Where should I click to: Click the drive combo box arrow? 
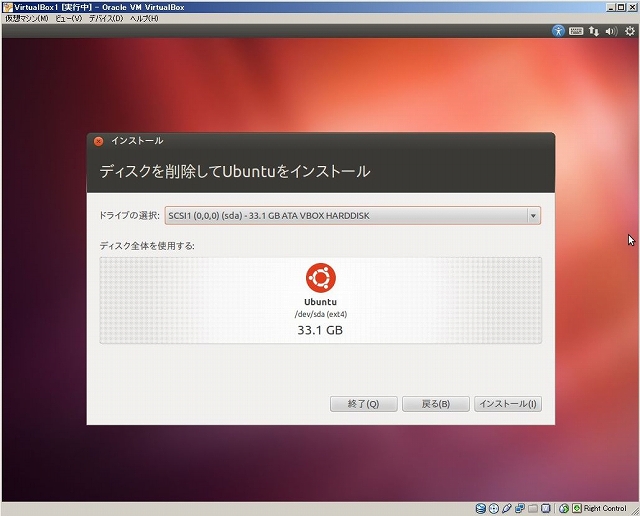click(533, 216)
